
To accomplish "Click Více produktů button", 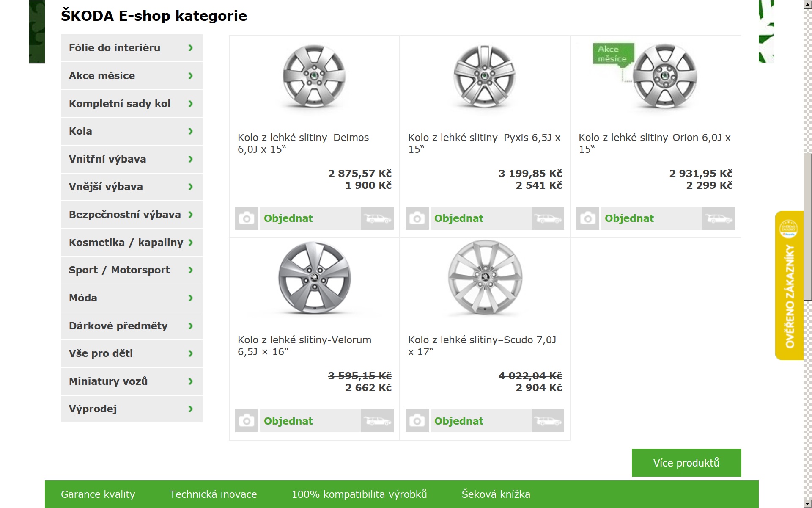I will [x=686, y=463].
